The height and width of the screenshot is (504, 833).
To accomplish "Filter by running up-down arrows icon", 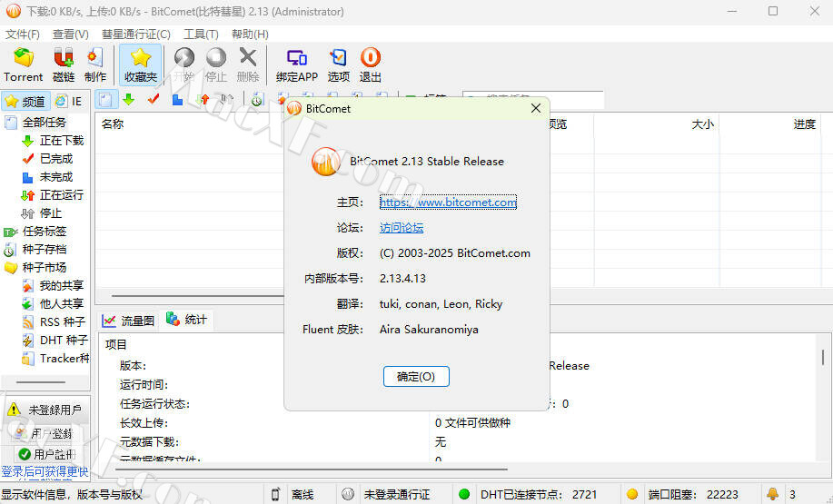I will pos(203,99).
